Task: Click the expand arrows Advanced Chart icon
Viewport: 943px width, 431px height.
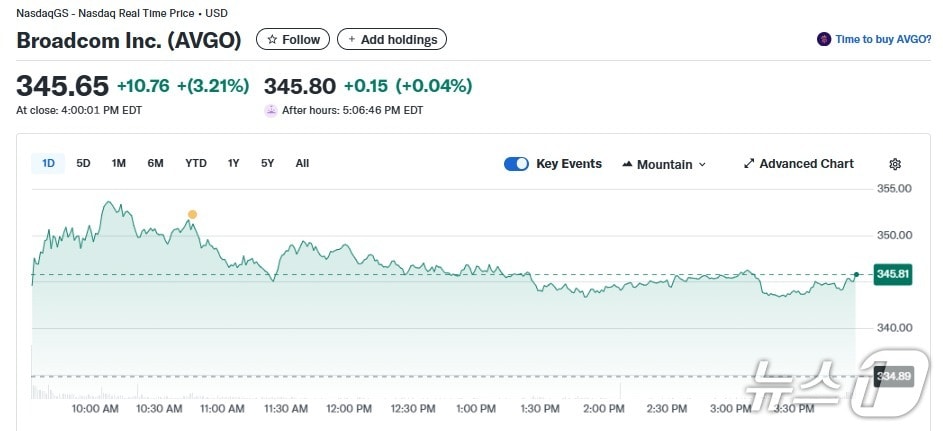Action: click(749, 164)
